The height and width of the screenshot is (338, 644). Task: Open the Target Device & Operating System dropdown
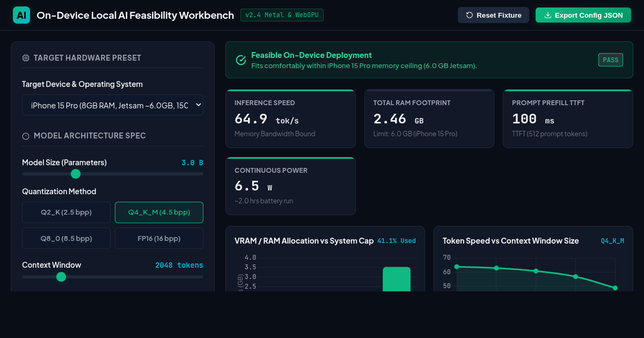(x=113, y=105)
